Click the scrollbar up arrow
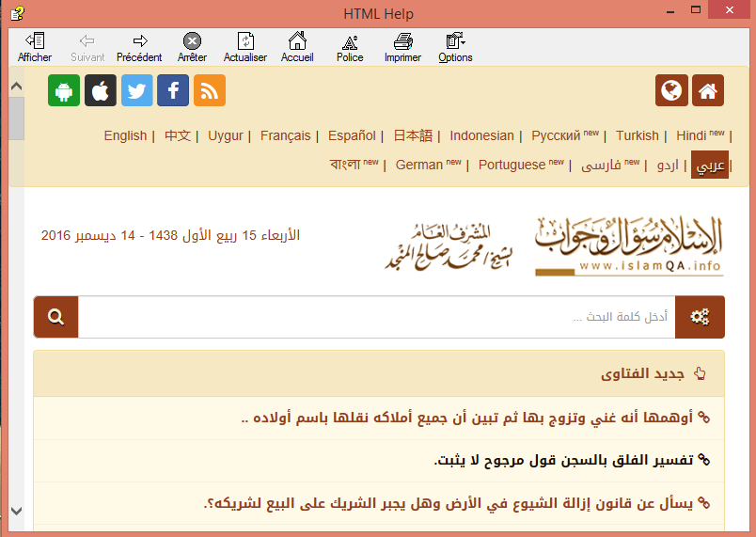Viewport: 756px width, 537px height. point(16,87)
